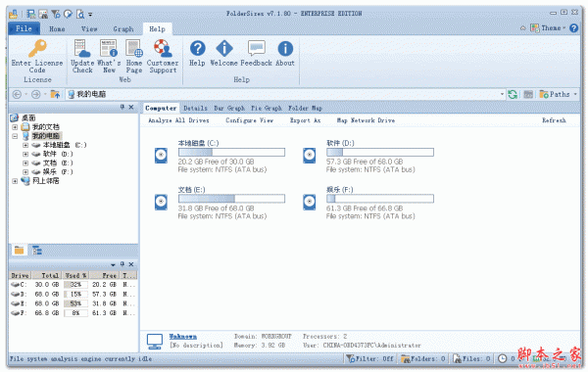Open What's New in ribbon
The height and width of the screenshot is (372, 588).
(x=109, y=48)
